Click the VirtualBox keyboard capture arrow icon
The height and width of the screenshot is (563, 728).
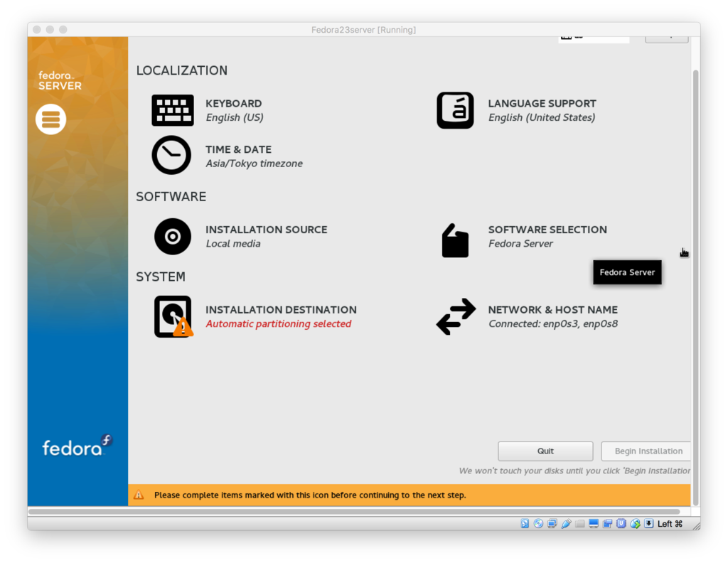point(648,524)
